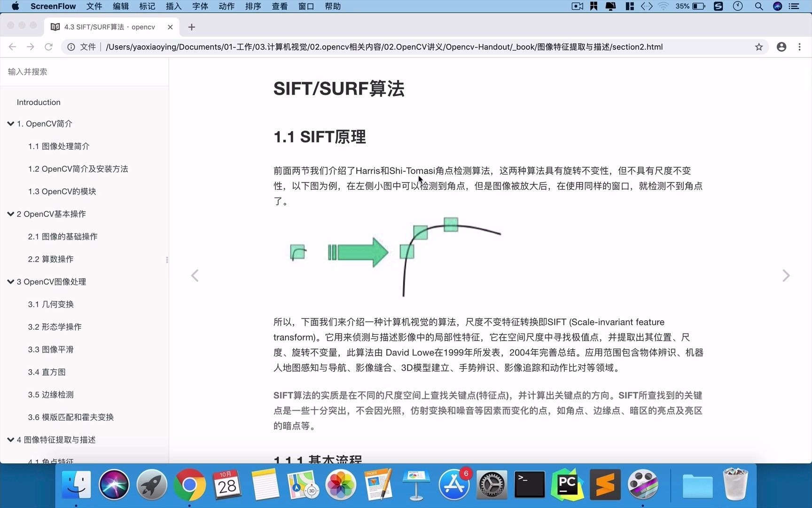The height and width of the screenshot is (508, 812).
Task: Collapse the 4 图像特征提取与描述 section
Action: [x=10, y=440]
